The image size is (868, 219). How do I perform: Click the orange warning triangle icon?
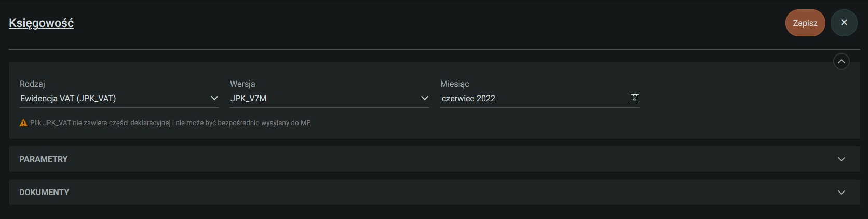point(23,123)
